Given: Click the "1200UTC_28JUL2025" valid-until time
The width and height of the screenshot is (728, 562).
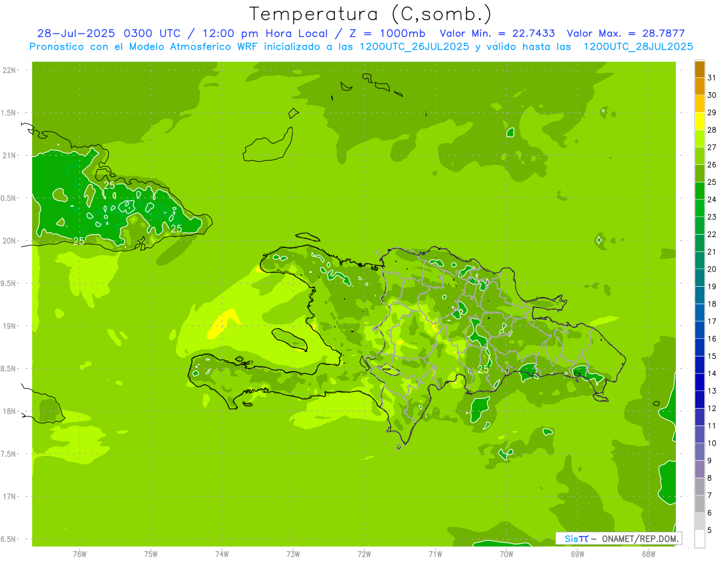Looking at the screenshot, I should (638, 47).
